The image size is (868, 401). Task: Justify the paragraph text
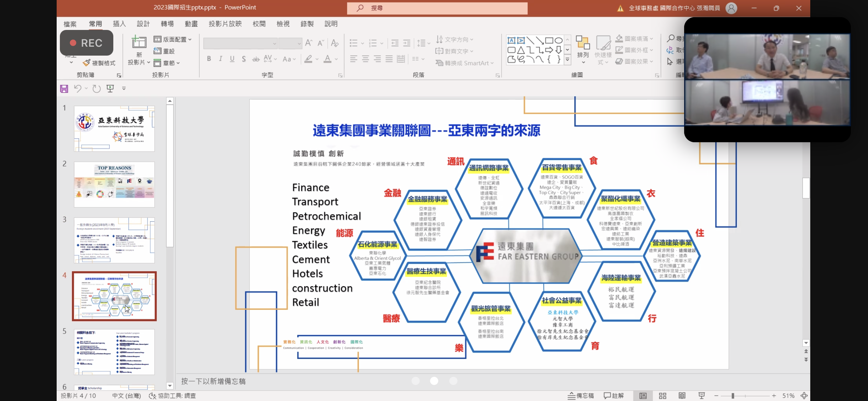point(389,59)
